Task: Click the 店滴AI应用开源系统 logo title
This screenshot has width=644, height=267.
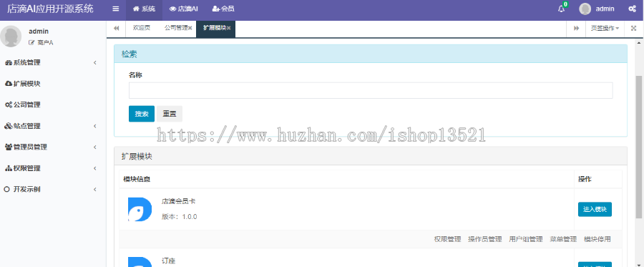Action: pos(50,9)
